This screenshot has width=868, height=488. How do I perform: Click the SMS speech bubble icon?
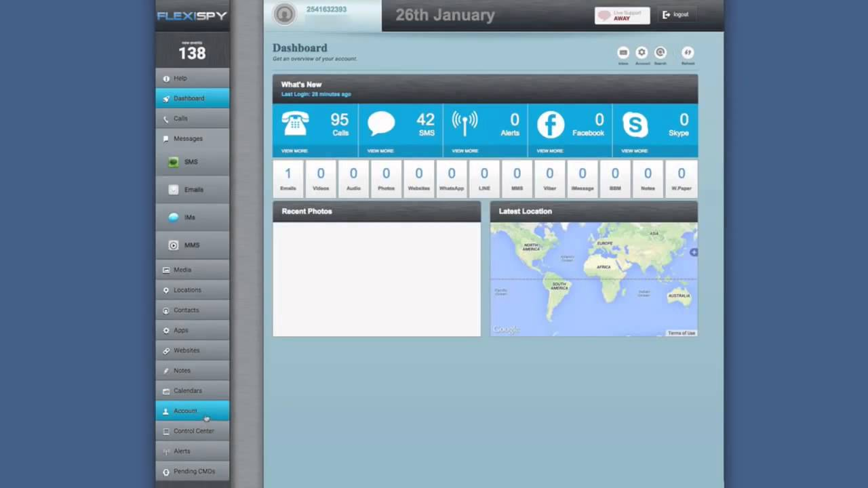pyautogui.click(x=381, y=124)
